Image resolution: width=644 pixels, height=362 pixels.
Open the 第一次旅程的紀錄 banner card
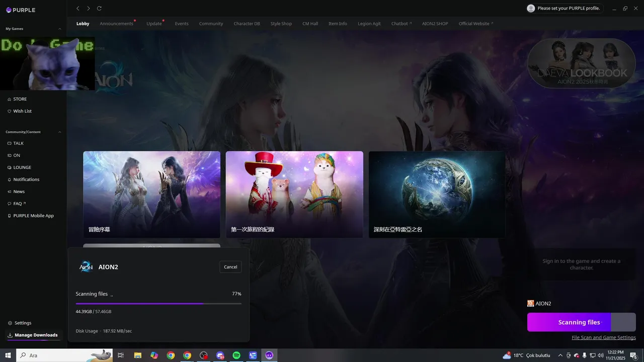(294, 195)
